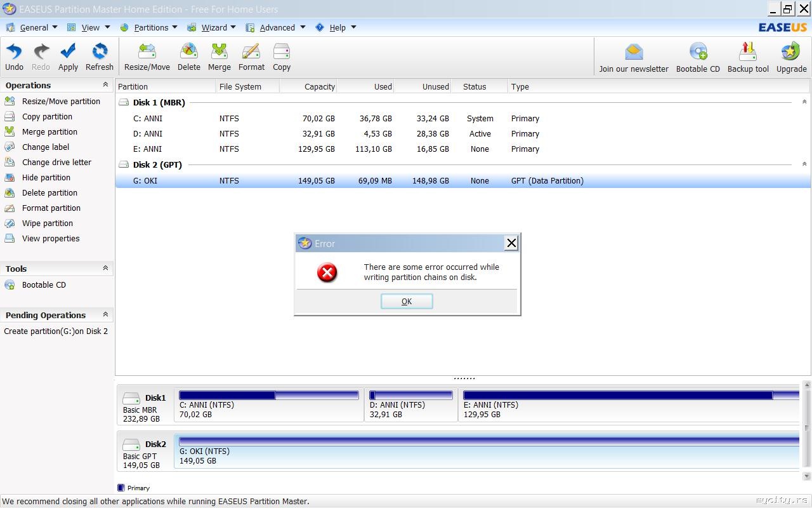Click the Delete toolbar icon
This screenshot has height=508, width=812.
click(189, 57)
